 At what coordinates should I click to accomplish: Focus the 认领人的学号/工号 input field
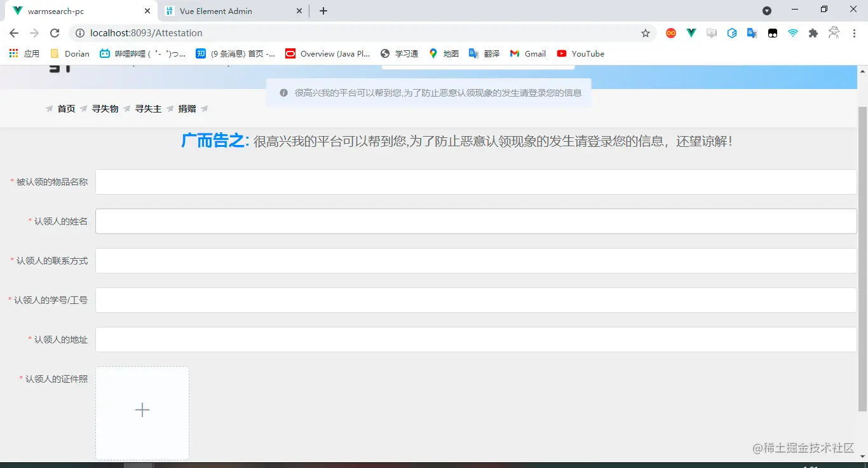(476, 300)
